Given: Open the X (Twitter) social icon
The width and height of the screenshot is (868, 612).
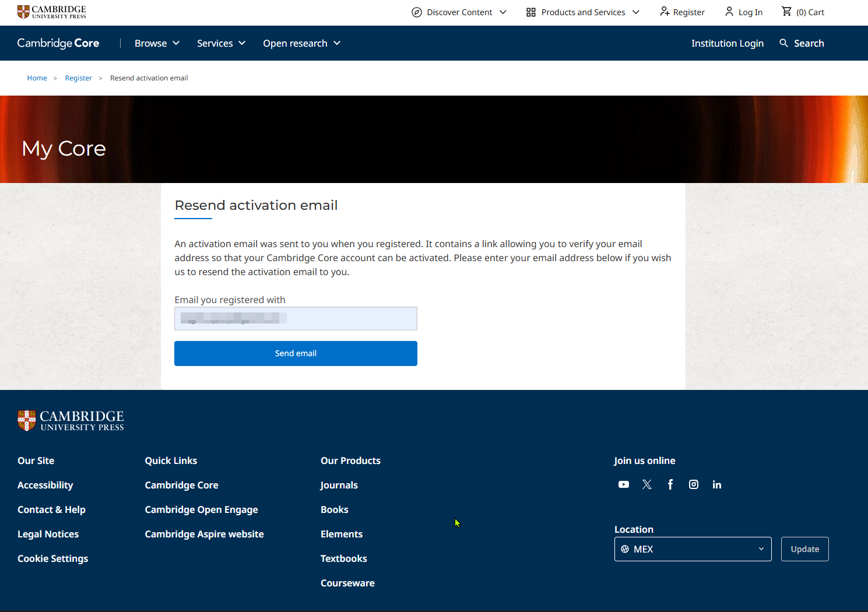Looking at the screenshot, I should [x=647, y=484].
